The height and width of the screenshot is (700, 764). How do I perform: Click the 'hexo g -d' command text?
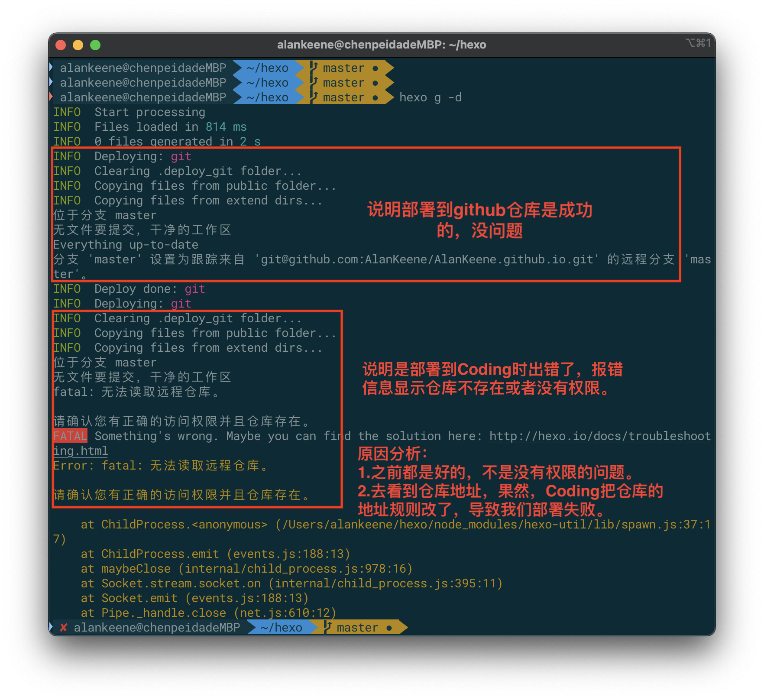click(430, 97)
